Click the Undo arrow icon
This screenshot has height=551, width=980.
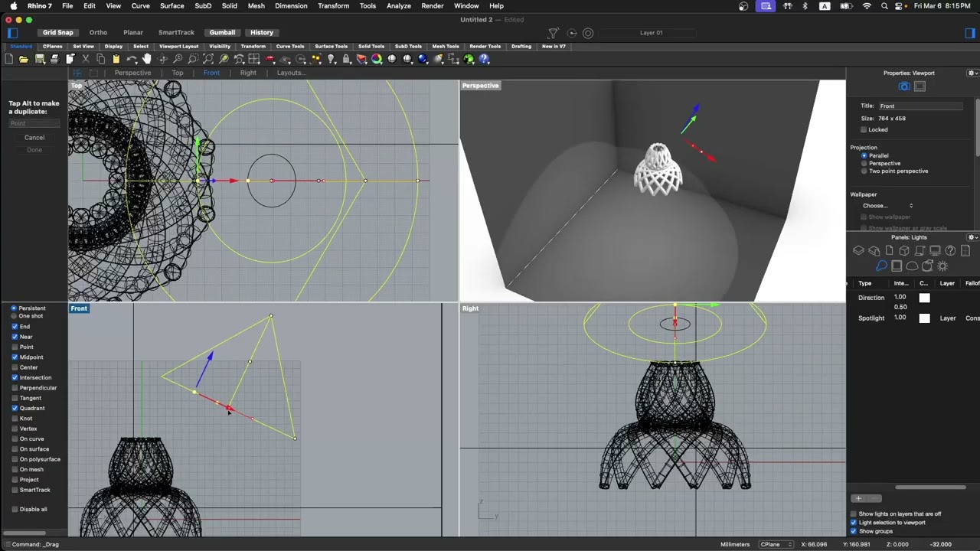pos(132,59)
